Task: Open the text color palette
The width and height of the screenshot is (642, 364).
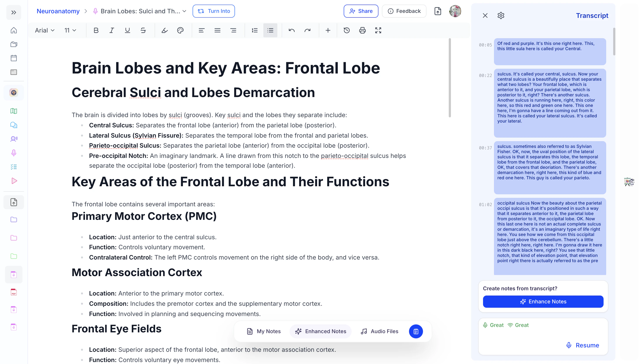Action: (180, 30)
